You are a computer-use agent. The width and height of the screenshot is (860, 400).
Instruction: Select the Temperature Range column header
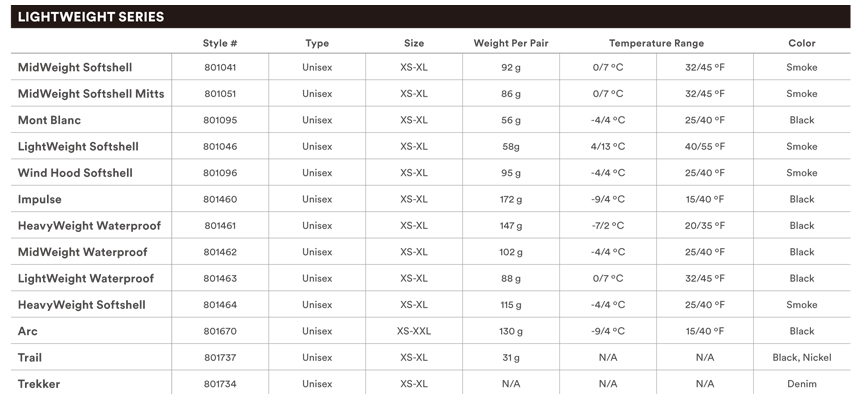coord(656,43)
